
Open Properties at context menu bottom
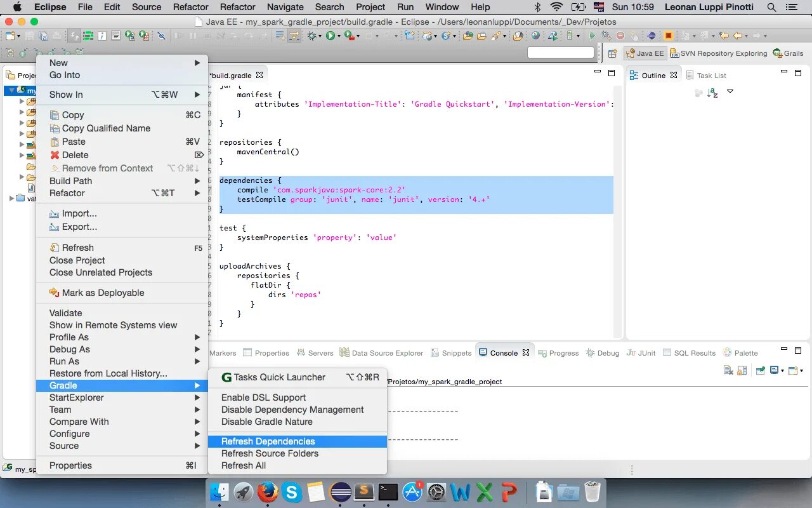pos(122,465)
